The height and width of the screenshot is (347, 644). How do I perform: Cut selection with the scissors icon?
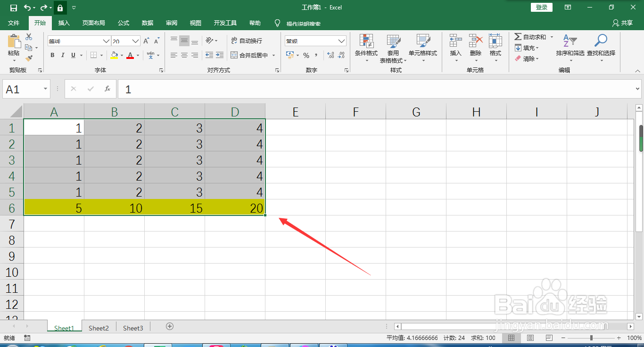tap(29, 37)
